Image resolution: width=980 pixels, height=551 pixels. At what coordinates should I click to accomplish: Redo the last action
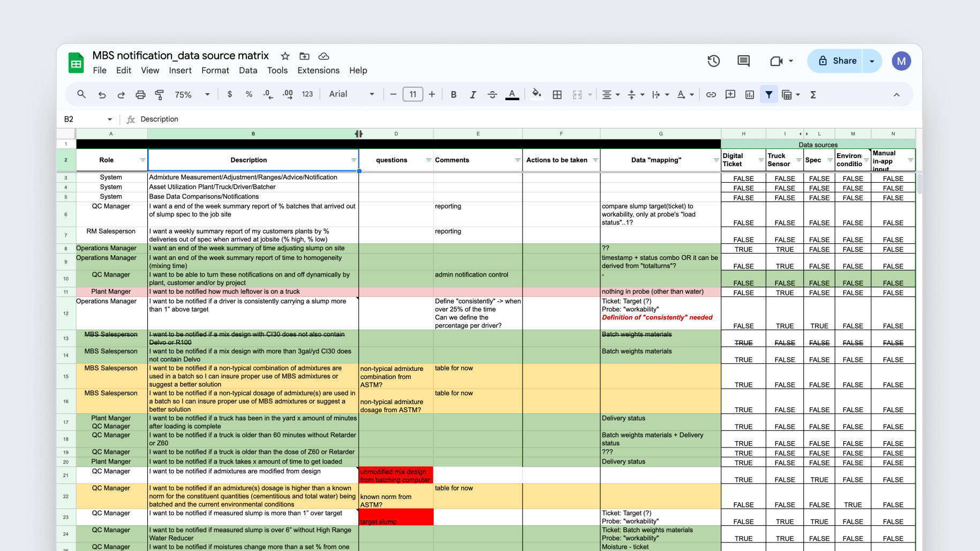pos(121,94)
